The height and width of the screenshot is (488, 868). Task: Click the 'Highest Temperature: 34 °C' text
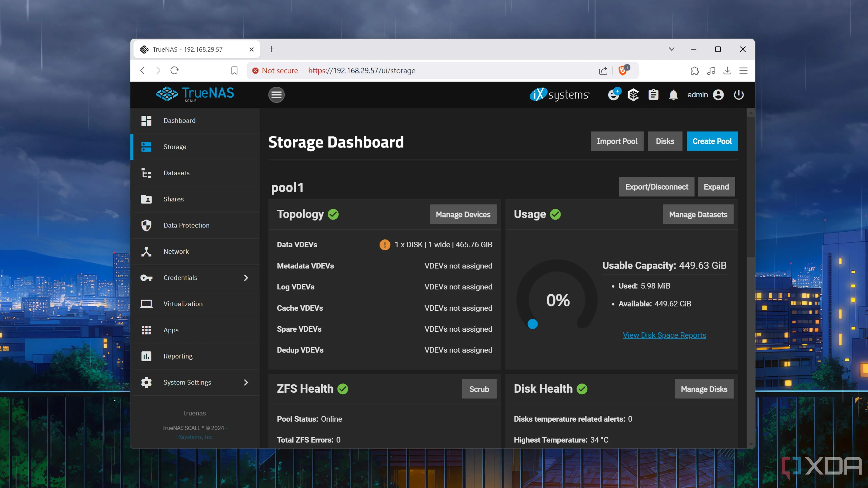pyautogui.click(x=561, y=440)
